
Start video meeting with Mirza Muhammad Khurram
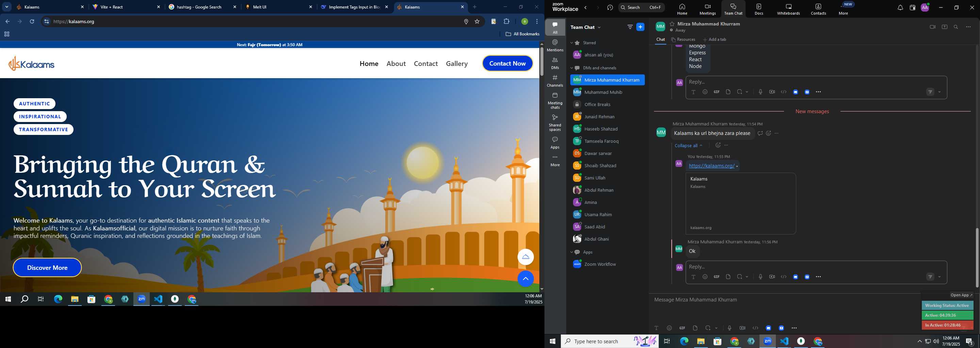pyautogui.click(x=932, y=27)
